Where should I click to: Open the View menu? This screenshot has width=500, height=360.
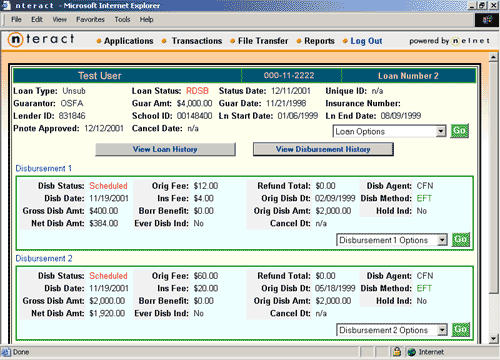[59, 20]
